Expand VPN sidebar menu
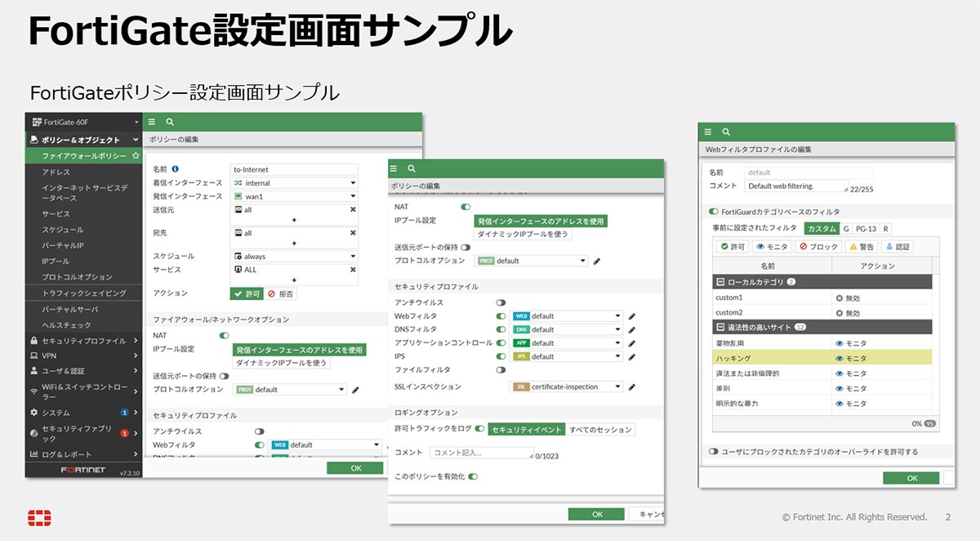 tap(83, 355)
